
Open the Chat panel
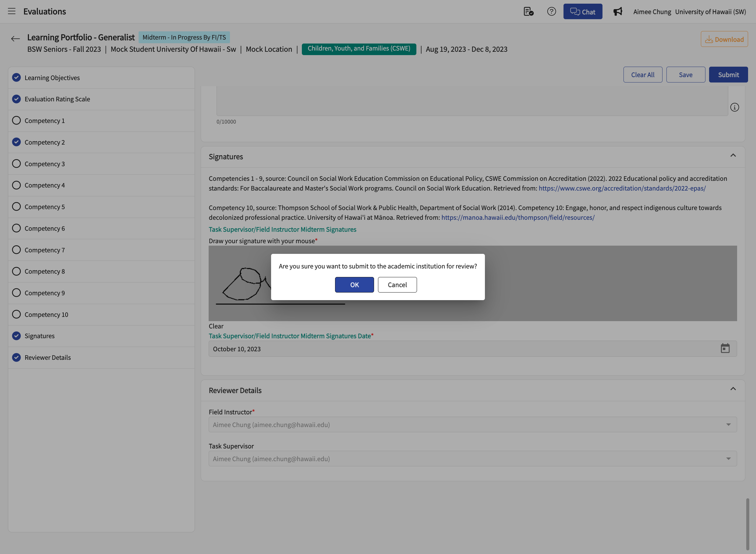point(582,11)
